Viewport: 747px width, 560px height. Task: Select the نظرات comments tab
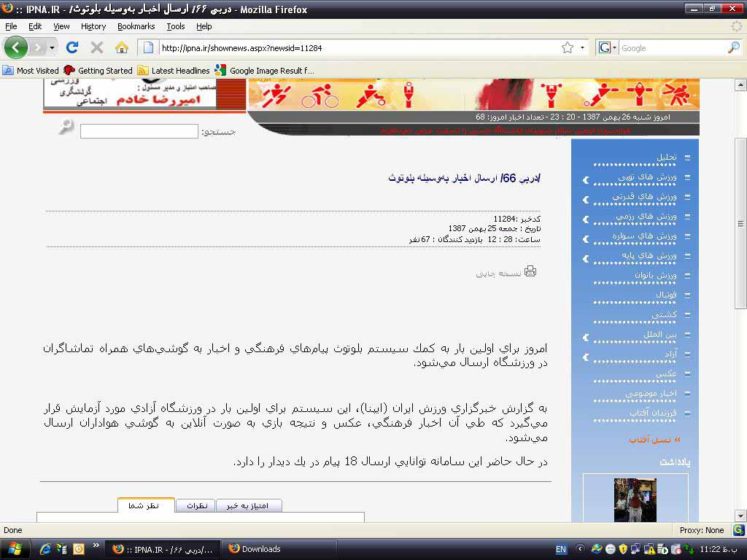coord(196,505)
